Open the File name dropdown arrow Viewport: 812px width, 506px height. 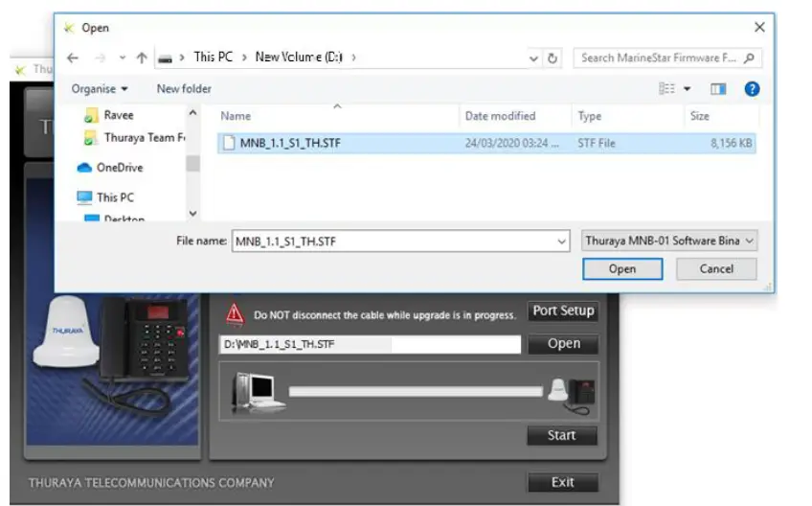561,241
